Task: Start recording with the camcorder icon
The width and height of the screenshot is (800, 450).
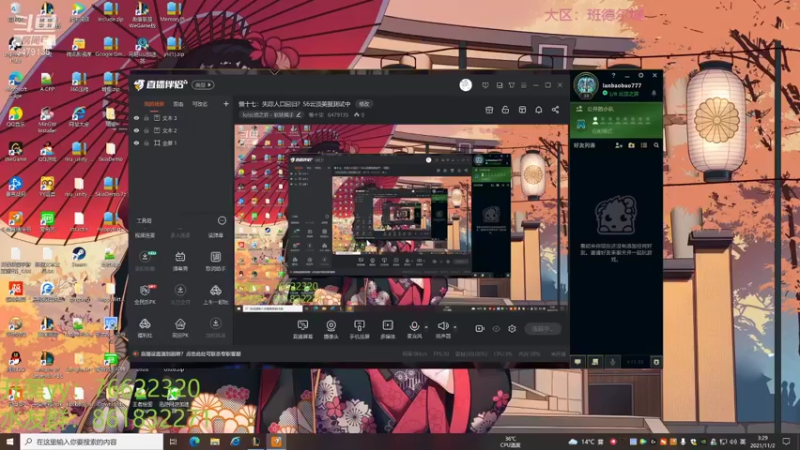Action: (480, 329)
